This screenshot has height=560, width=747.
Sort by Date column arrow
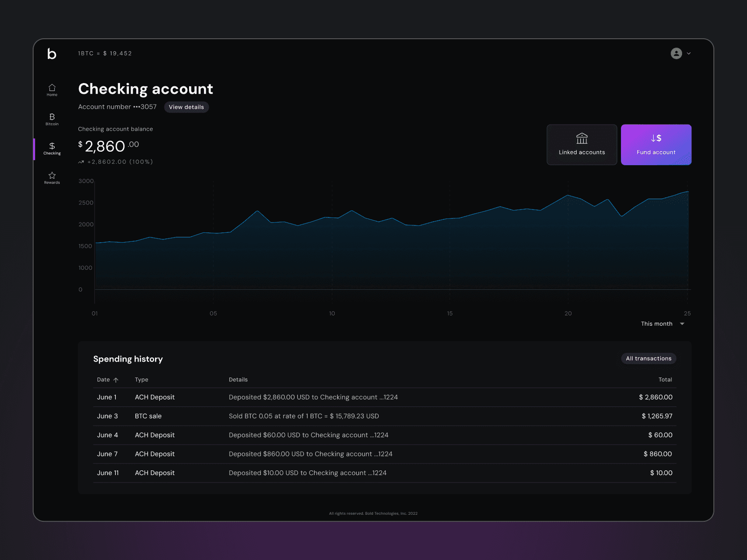(x=116, y=380)
